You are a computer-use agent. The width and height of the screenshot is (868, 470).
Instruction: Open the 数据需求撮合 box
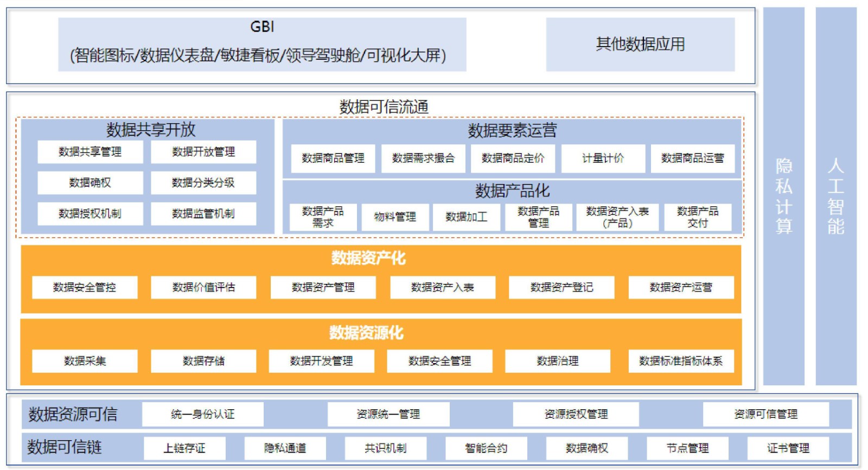click(x=423, y=158)
